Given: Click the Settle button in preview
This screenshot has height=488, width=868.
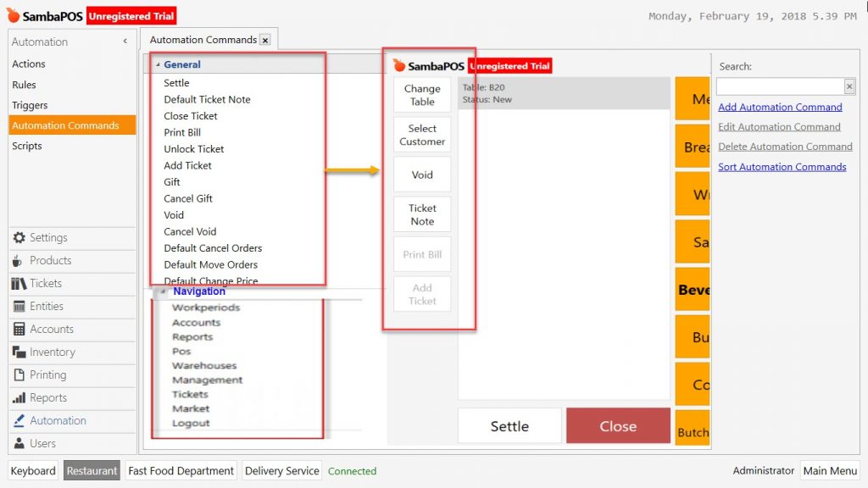Looking at the screenshot, I should (509, 426).
